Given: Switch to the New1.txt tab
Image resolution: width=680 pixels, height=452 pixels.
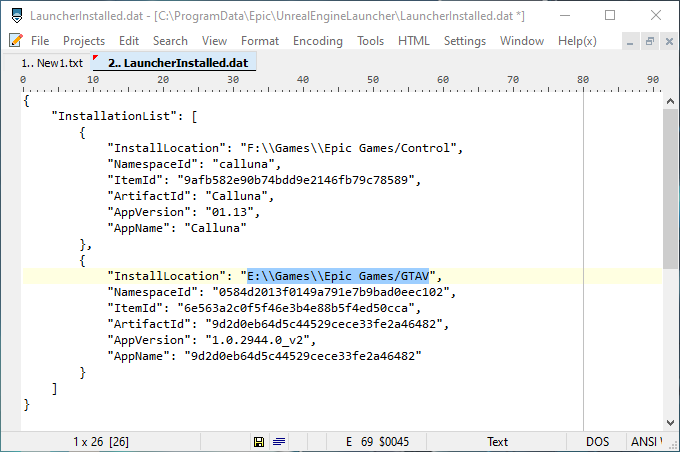Looking at the screenshot, I should pyautogui.click(x=52, y=63).
